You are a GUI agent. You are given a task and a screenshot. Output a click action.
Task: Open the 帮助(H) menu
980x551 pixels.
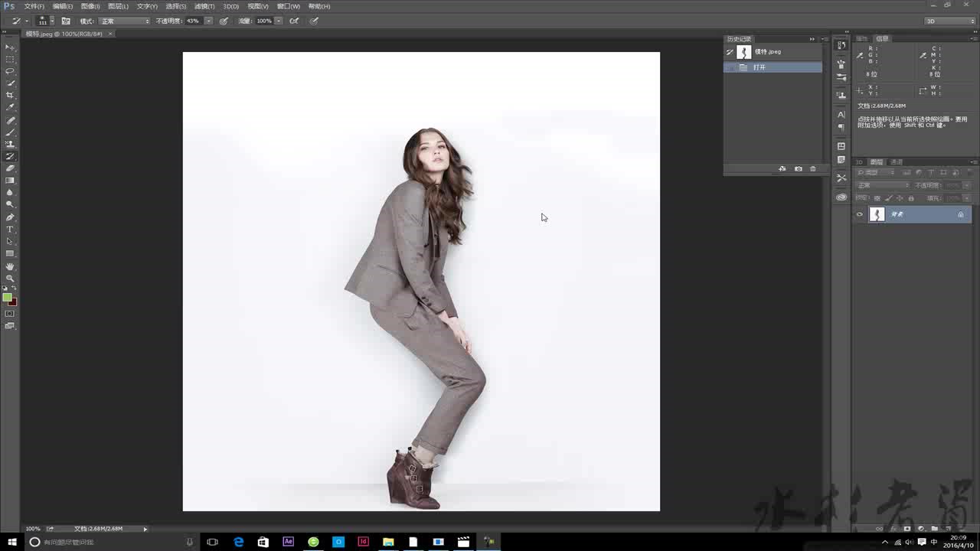click(318, 6)
